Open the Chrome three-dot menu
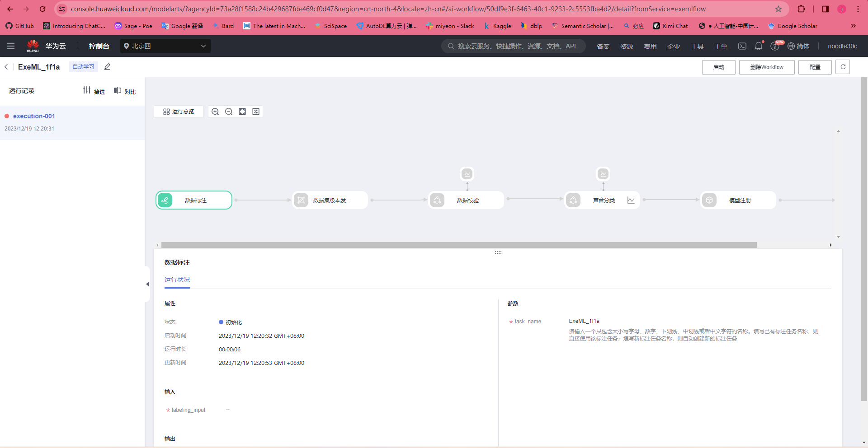This screenshot has height=448, width=868. pos(858,9)
